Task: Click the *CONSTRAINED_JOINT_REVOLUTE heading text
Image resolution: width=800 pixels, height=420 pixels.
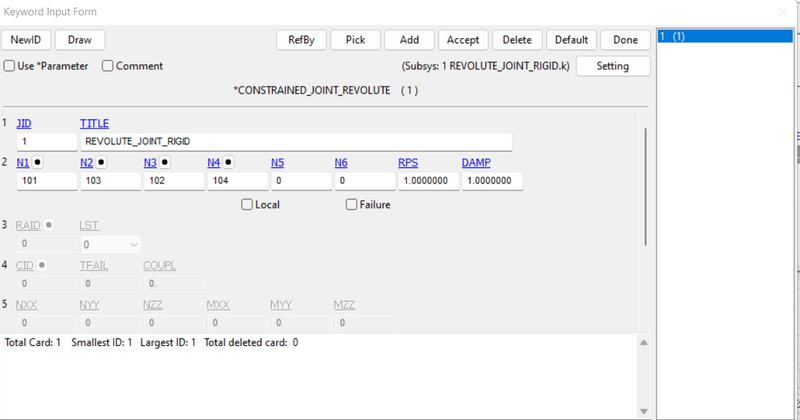Action: [x=312, y=90]
